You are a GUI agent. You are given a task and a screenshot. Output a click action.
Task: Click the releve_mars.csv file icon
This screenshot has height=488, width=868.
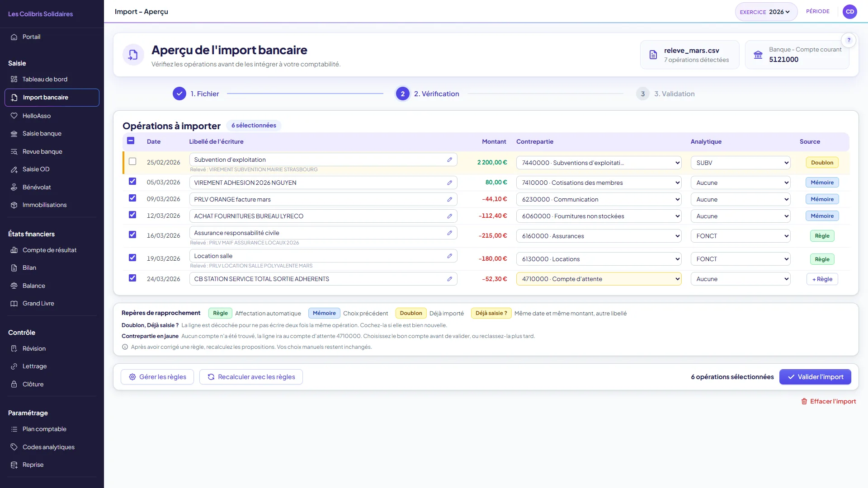(653, 55)
